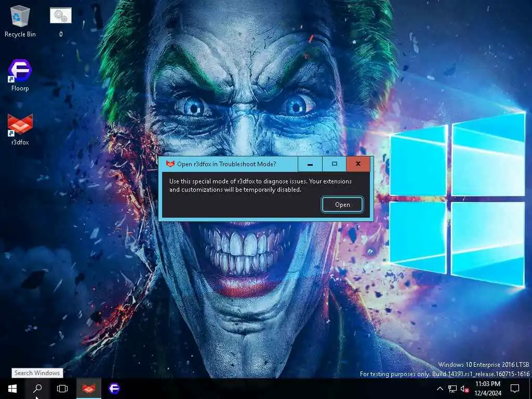Close the Troubleshoot Mode dialog
Viewport: 532px width, 399px height.
click(358, 164)
